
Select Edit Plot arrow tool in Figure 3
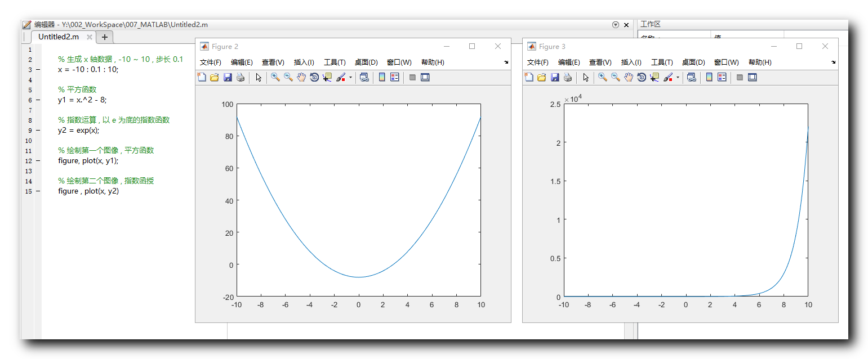tap(586, 77)
